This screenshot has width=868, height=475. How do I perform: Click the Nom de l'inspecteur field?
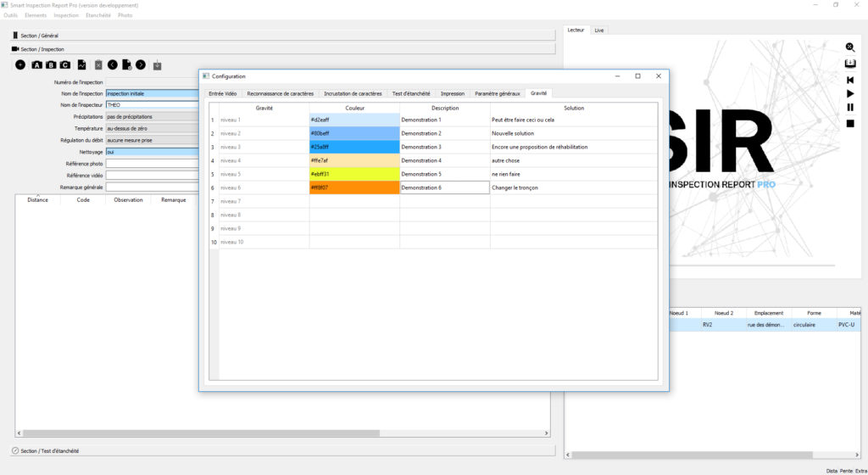[x=153, y=104]
